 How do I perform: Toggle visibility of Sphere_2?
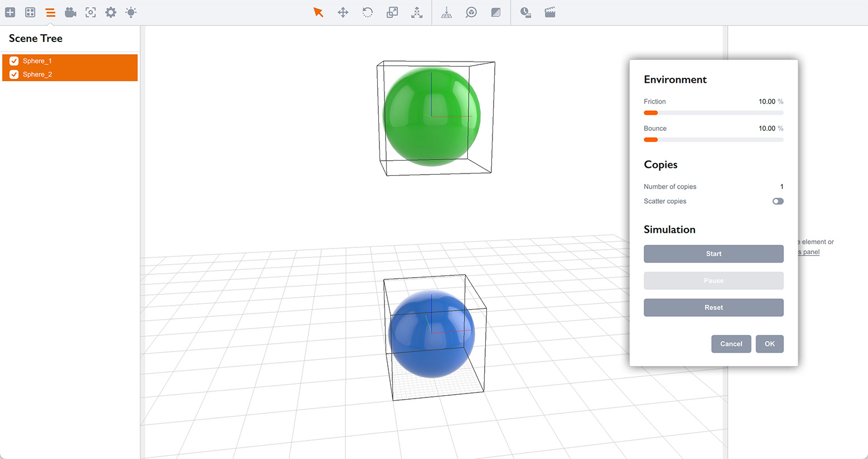(x=14, y=74)
